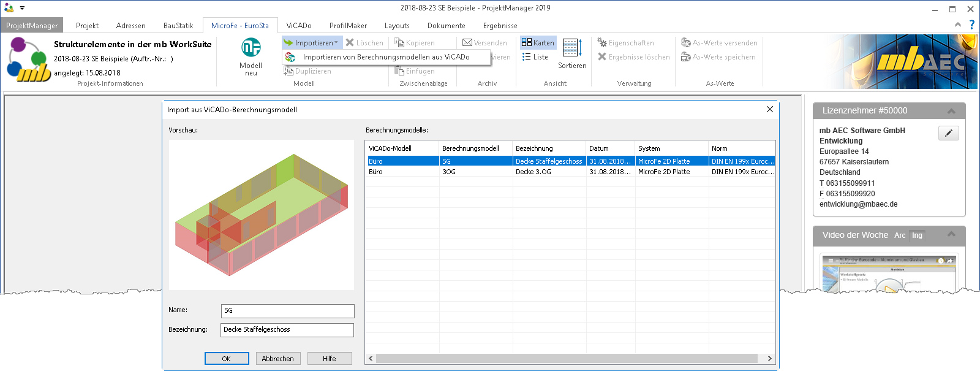The height and width of the screenshot is (371, 980).
Task: Open the Layouts ribbon tab
Action: pos(397,26)
